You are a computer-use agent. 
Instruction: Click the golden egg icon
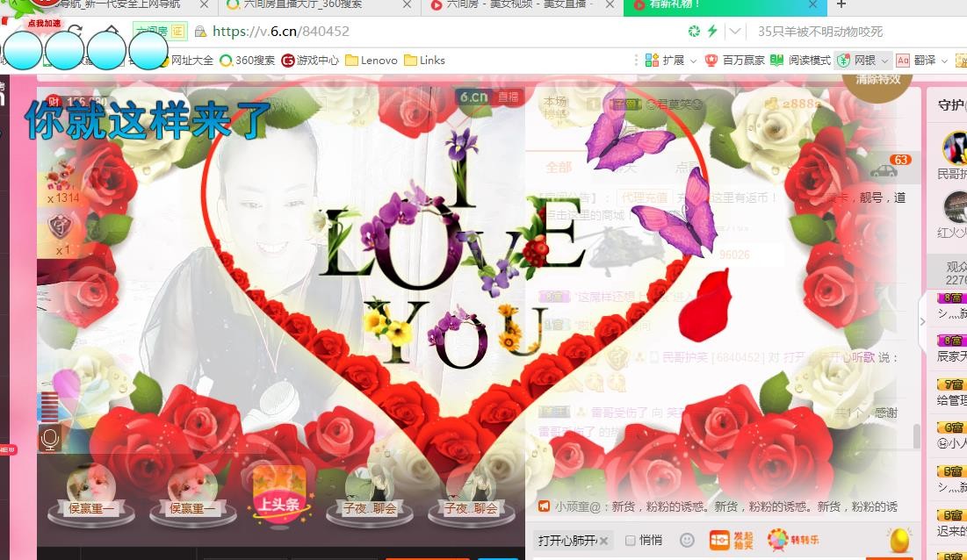coord(899,540)
